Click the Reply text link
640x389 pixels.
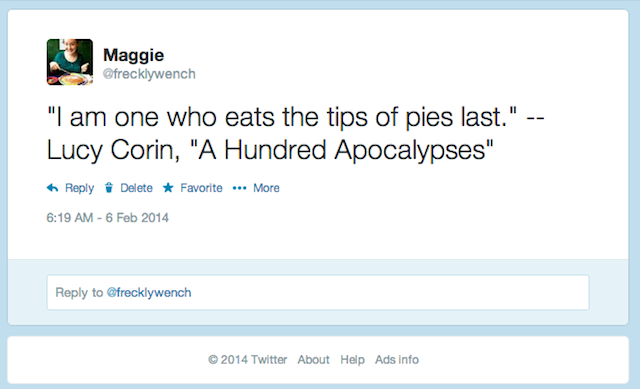pyautogui.click(x=80, y=188)
